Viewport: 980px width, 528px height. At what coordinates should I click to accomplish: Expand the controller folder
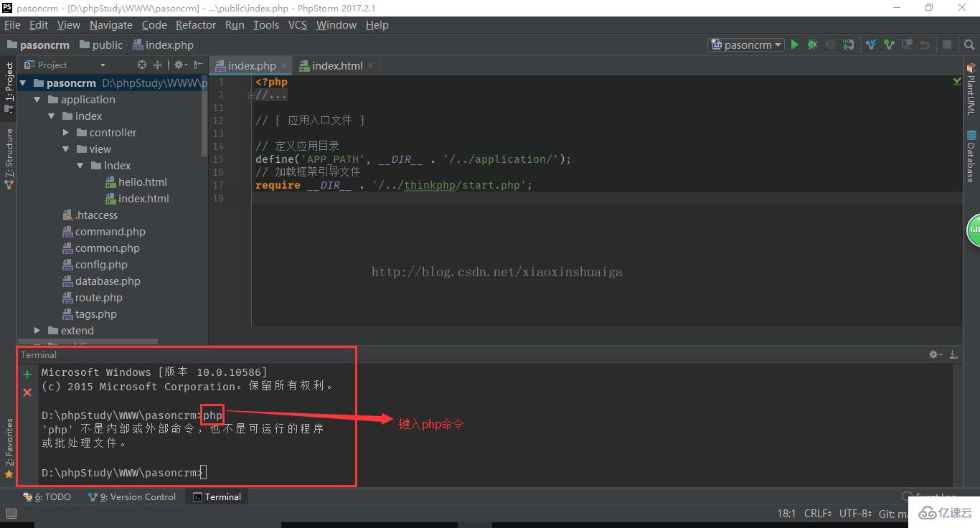pos(66,133)
